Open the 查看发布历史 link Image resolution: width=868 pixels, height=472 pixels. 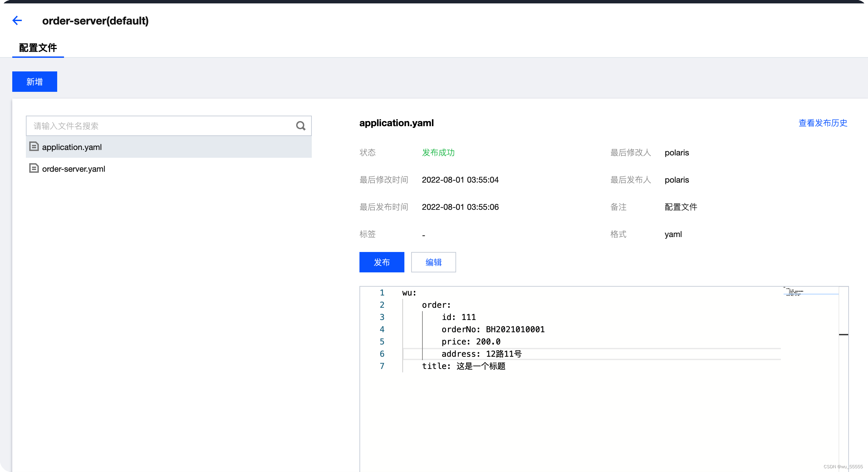tap(822, 123)
